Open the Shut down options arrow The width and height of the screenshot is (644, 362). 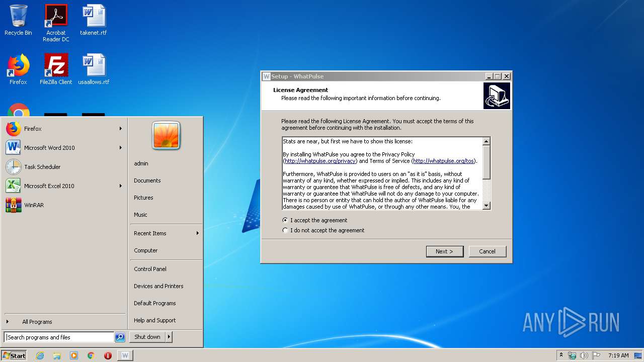click(169, 337)
